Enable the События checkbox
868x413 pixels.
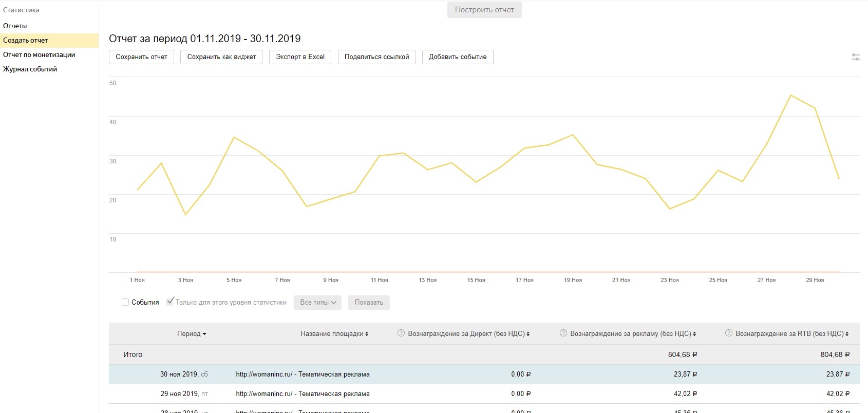[125, 302]
